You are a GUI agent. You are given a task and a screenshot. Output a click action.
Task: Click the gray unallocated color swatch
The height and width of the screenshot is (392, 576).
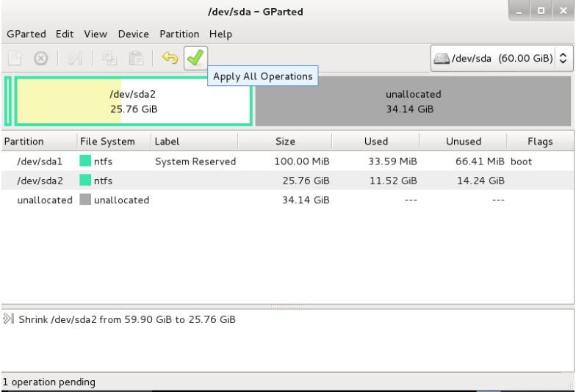[85, 200]
